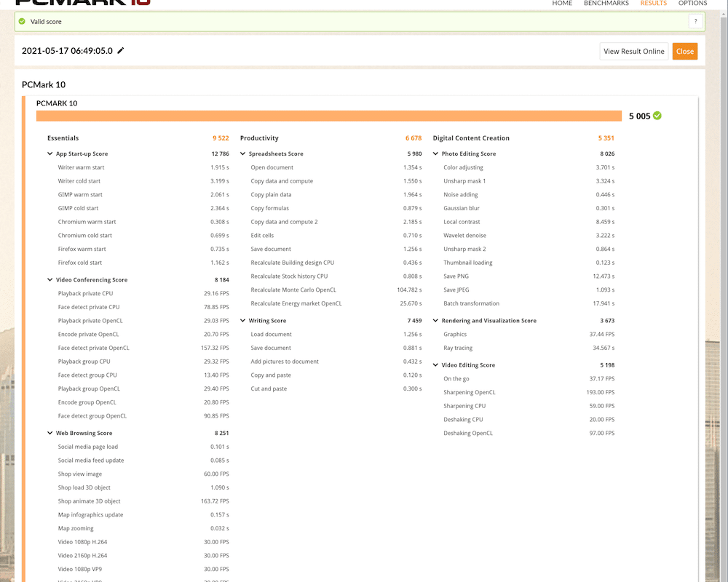This screenshot has height=582, width=728.
Task: Click Shop animate 3D object row
Action: click(x=143, y=501)
